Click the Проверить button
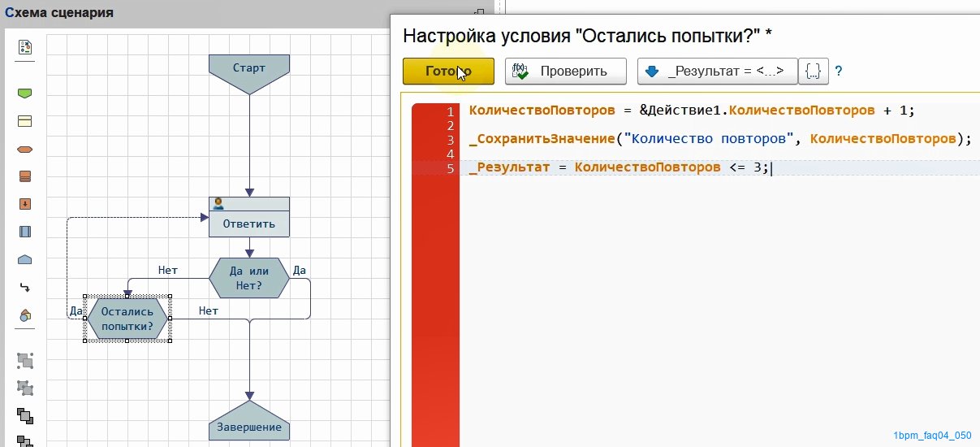 565,71
